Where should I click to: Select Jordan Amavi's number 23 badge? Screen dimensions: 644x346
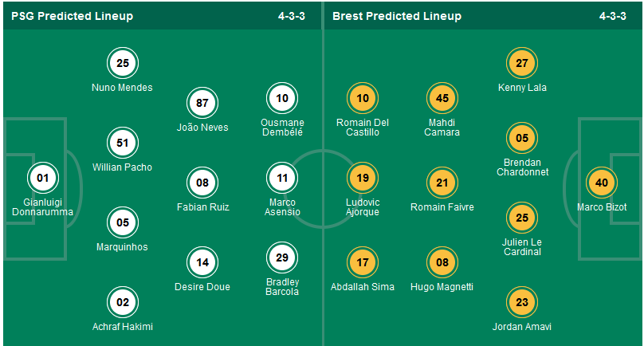click(x=522, y=302)
